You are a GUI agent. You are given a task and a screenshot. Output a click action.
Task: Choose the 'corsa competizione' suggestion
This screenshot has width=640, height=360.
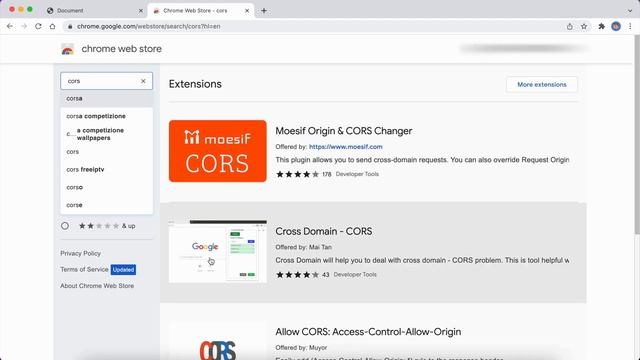[107, 116]
